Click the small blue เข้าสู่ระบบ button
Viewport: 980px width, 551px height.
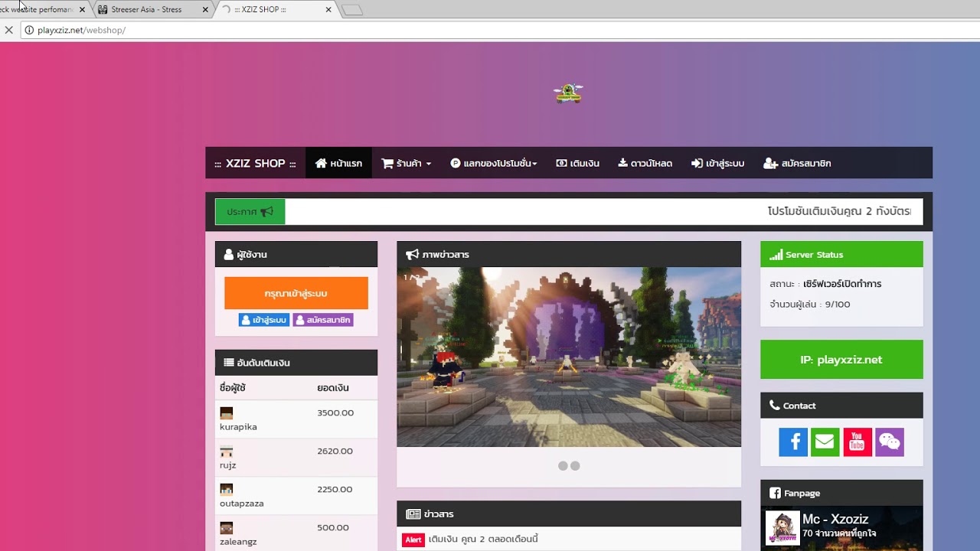[x=264, y=320]
